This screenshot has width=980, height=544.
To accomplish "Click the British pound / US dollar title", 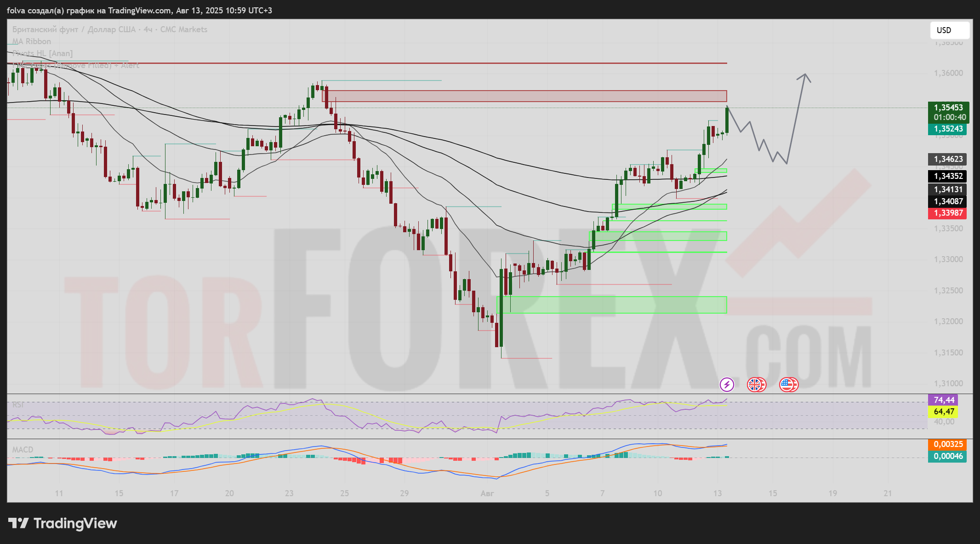I will pyautogui.click(x=74, y=29).
